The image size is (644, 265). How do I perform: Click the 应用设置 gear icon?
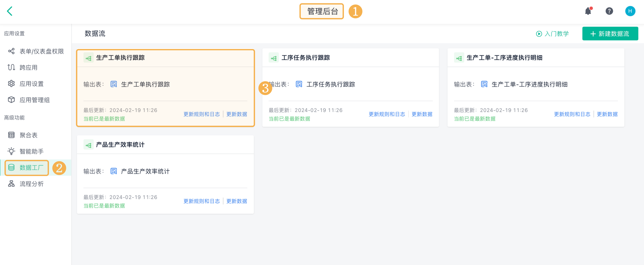11,84
